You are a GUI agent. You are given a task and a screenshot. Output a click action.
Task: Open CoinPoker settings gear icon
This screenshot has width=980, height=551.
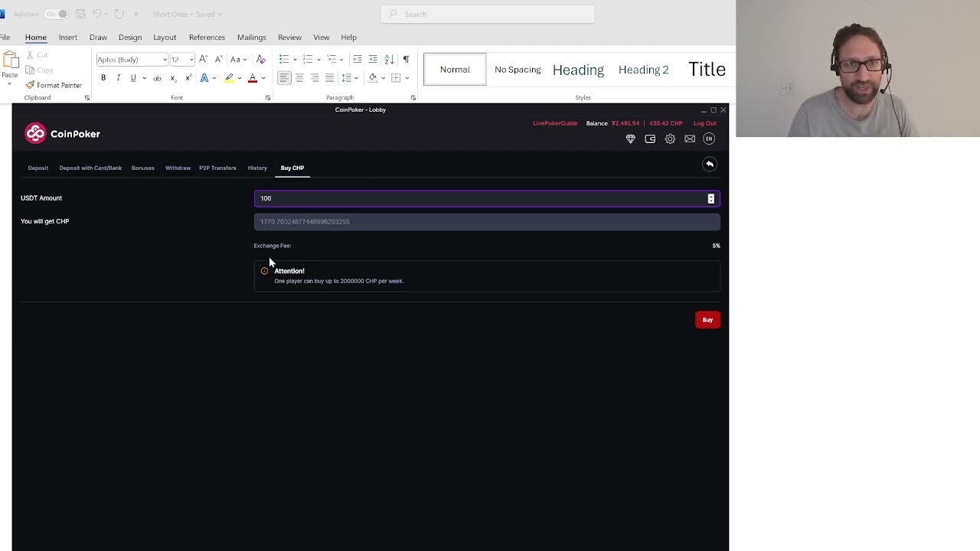[x=670, y=139]
